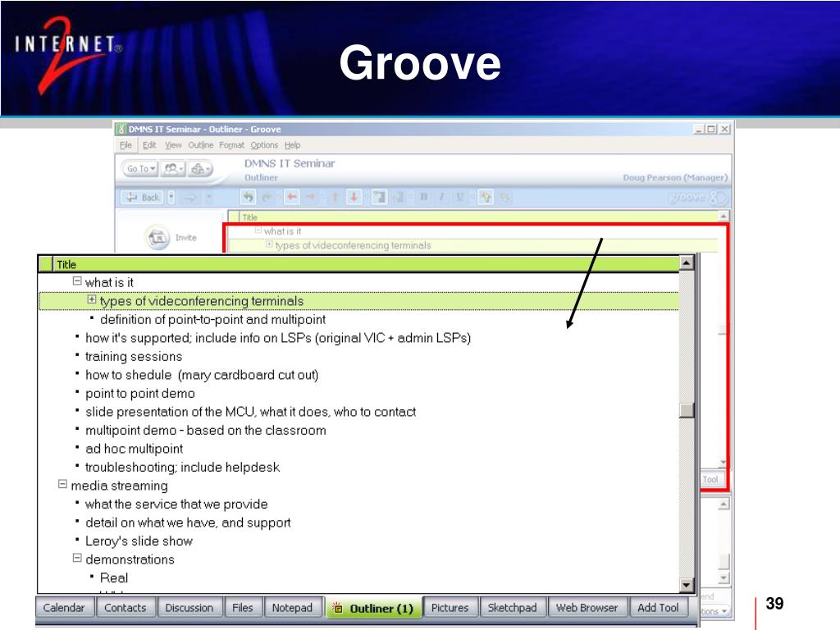Image resolution: width=840 pixels, height=630 pixels.
Task: Open the Go To dropdown
Action: click(140, 169)
